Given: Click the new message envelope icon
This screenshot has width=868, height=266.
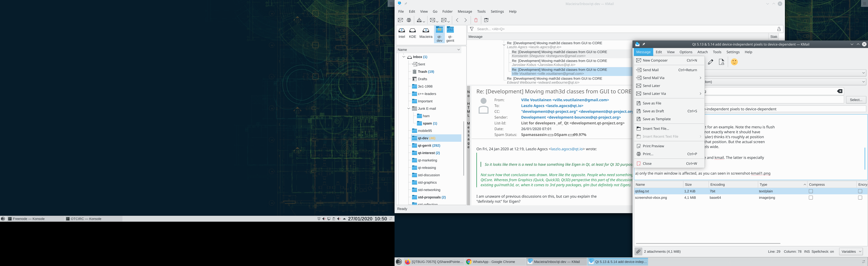Looking at the screenshot, I should click(x=400, y=20).
